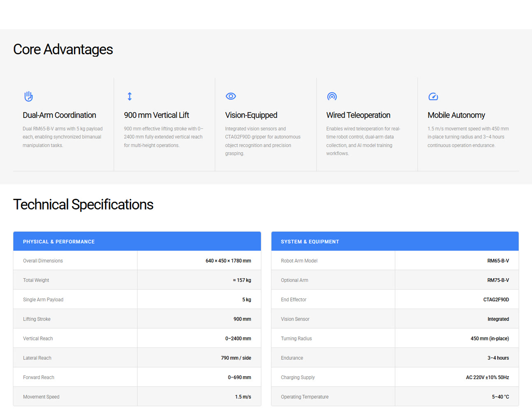532x419 pixels.
Task: Click the Vision Sensor label
Action: [x=295, y=319]
